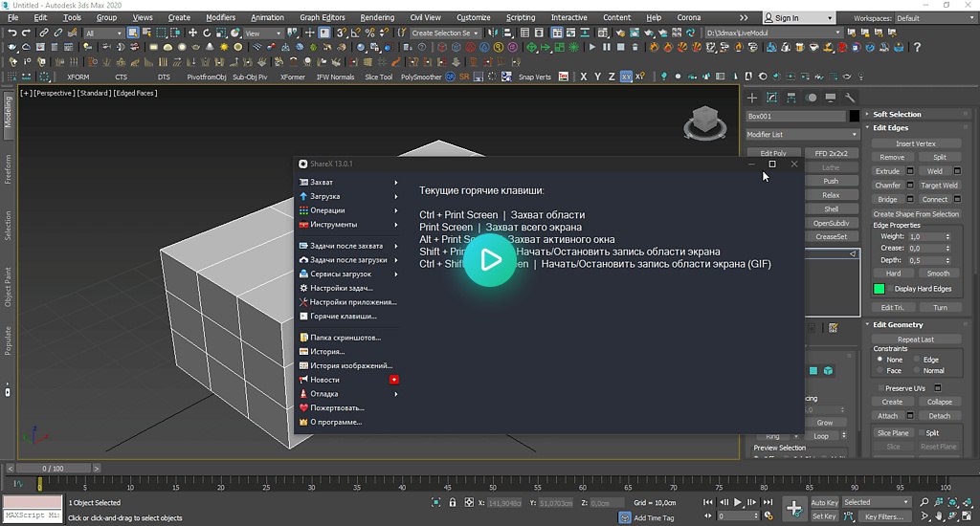Screen dimensions: 980x526
Task: Go to the start frame
Action: pyautogui.click(x=707, y=502)
